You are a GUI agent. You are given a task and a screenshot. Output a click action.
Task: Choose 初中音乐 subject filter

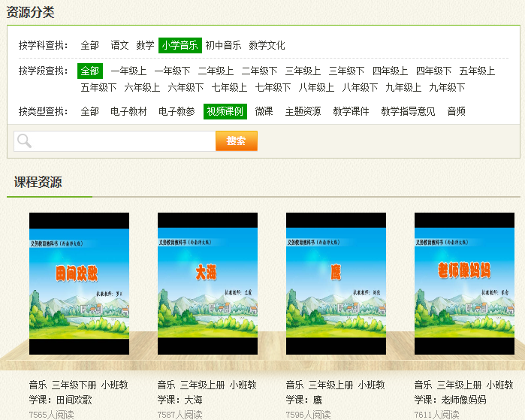(224, 46)
